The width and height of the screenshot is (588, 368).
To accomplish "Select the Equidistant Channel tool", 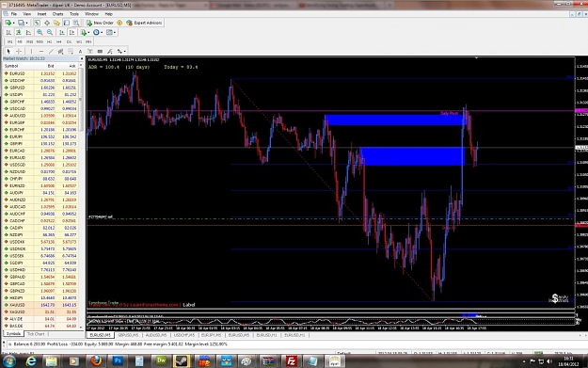I will click(61, 51).
